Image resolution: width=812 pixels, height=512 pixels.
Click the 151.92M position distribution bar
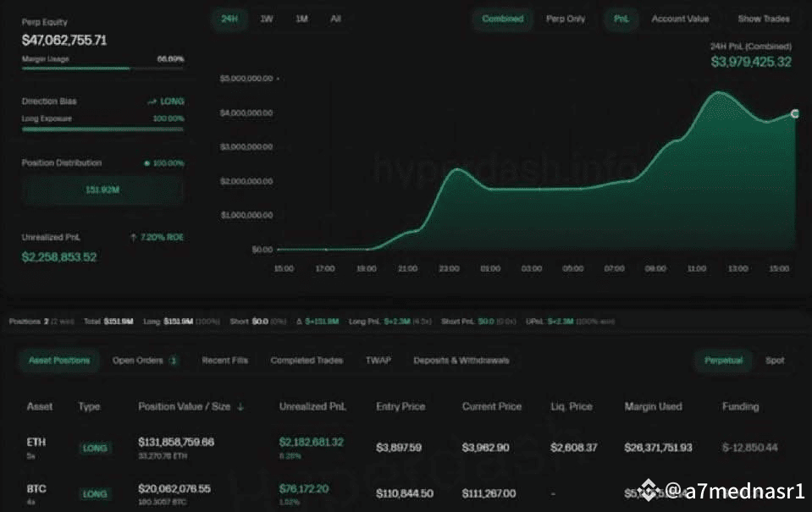[102, 190]
